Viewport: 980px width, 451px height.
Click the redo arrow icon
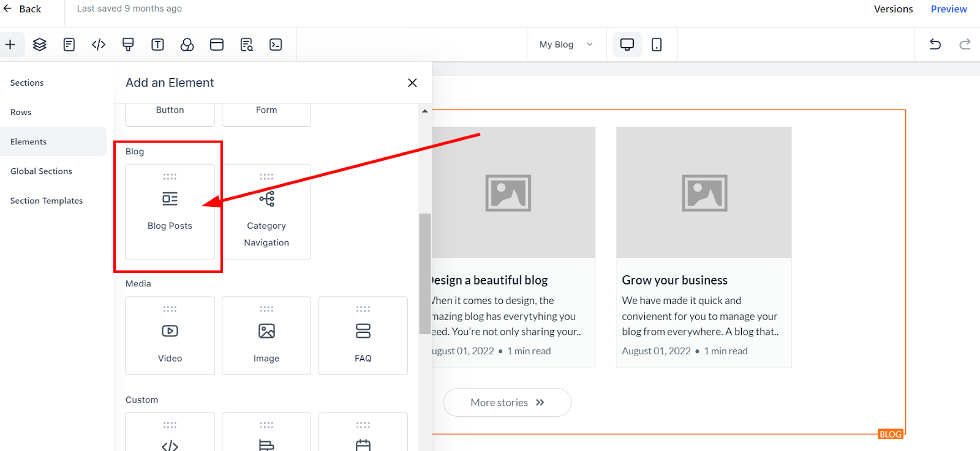point(965,44)
